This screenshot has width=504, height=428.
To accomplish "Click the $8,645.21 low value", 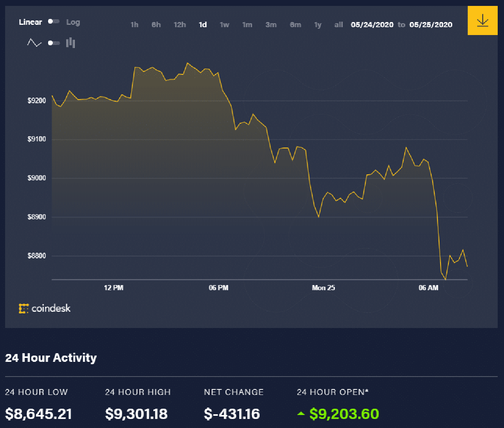I will pos(39,414).
